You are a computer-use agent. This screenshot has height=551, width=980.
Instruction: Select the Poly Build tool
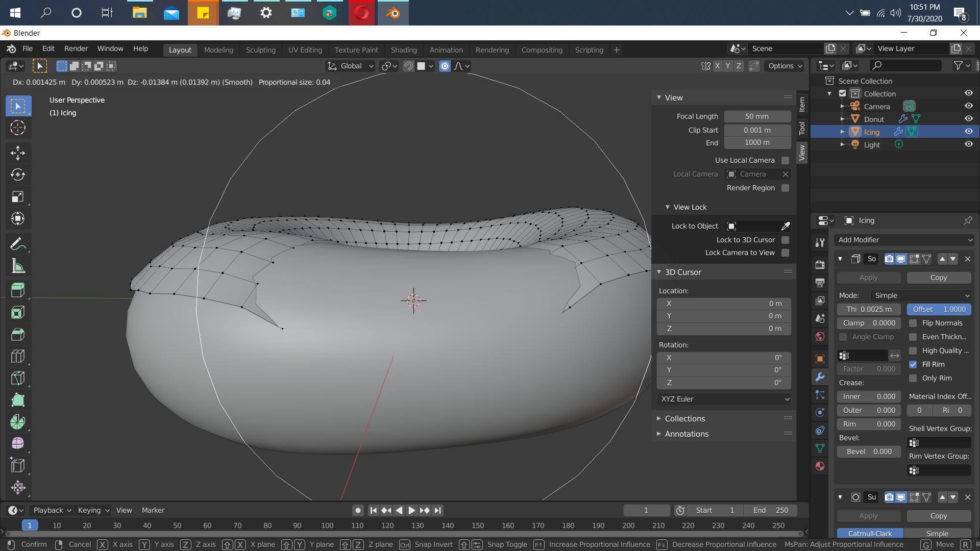pyautogui.click(x=18, y=400)
